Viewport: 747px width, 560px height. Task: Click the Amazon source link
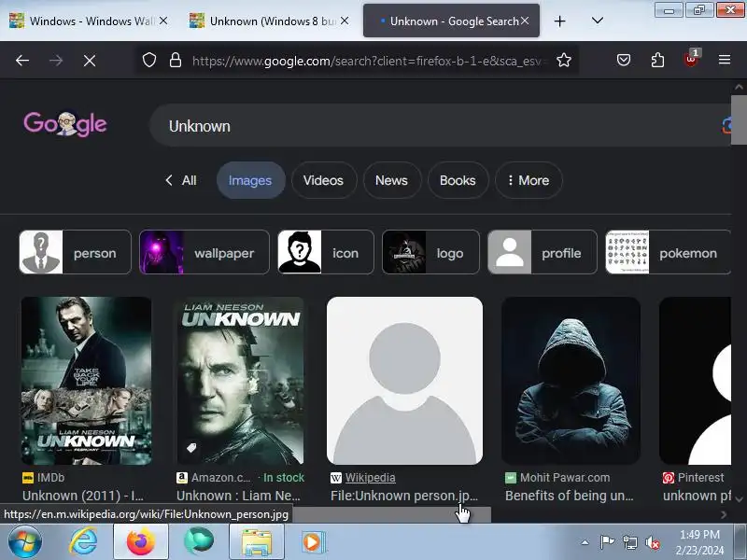tap(220, 478)
